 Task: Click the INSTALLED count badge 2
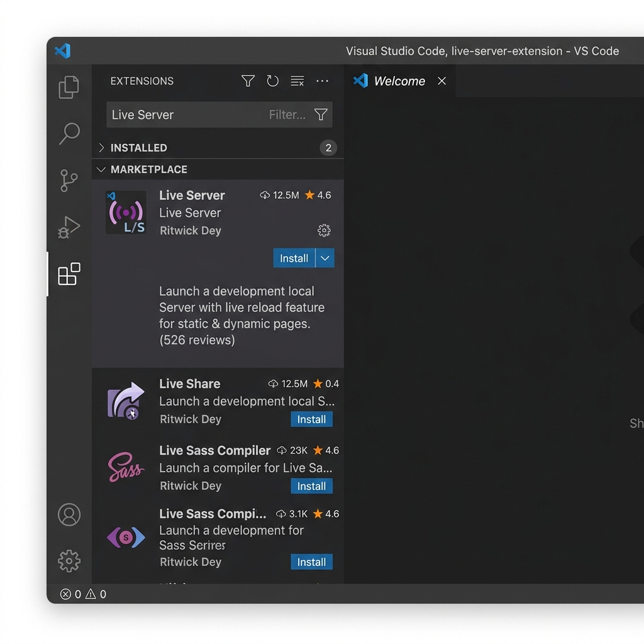coord(328,148)
